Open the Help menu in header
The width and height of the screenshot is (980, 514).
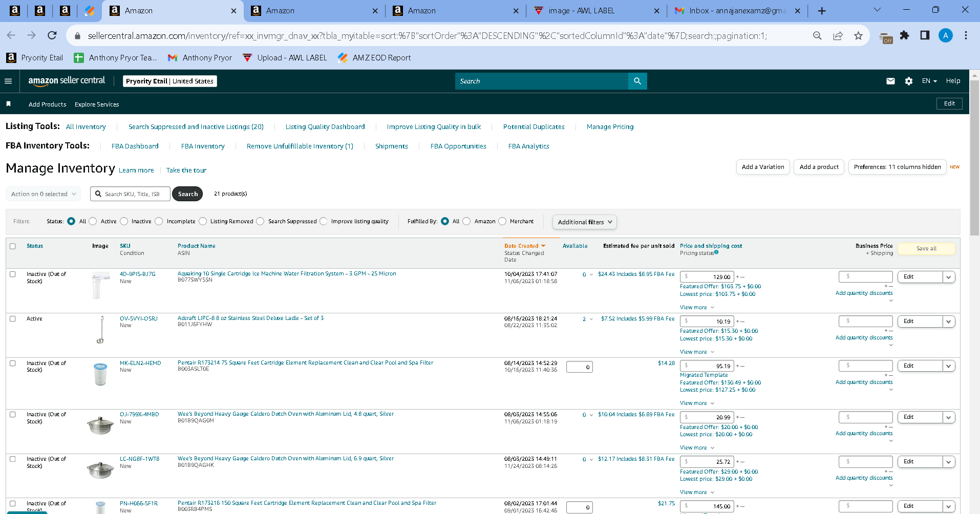953,81
